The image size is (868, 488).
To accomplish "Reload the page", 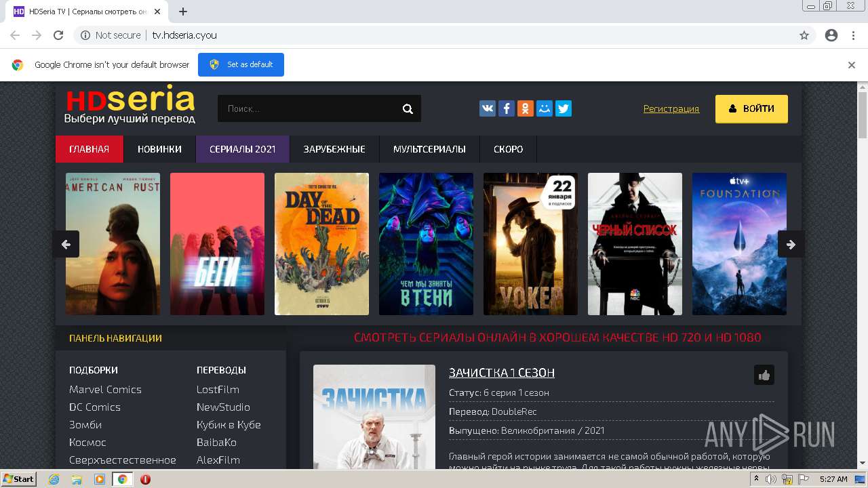I will tap(58, 35).
